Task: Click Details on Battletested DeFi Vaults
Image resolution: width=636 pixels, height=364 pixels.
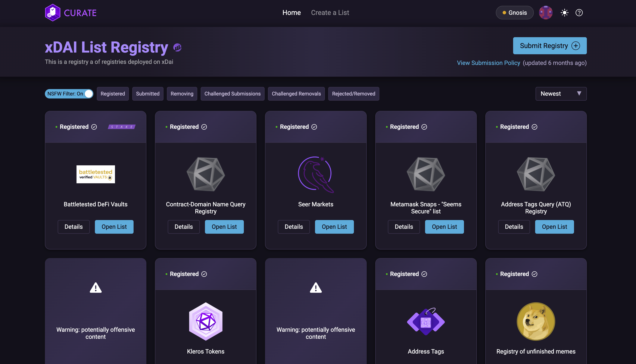Action: pyautogui.click(x=74, y=227)
